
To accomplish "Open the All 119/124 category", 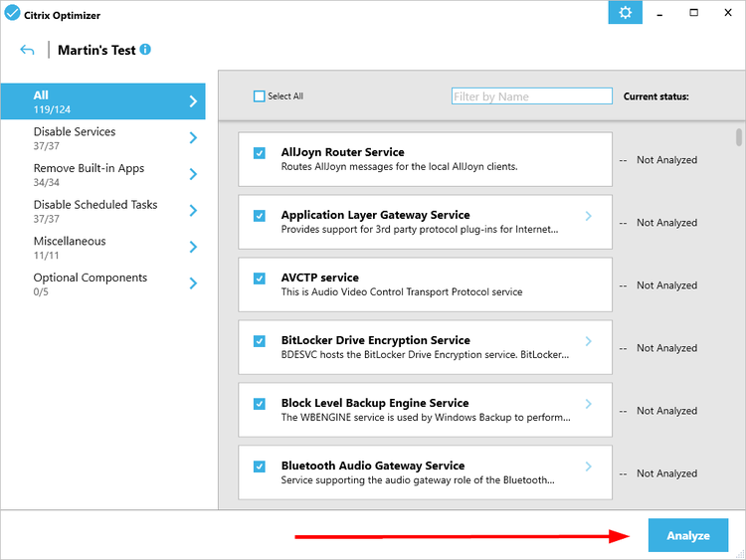I will pos(102,101).
